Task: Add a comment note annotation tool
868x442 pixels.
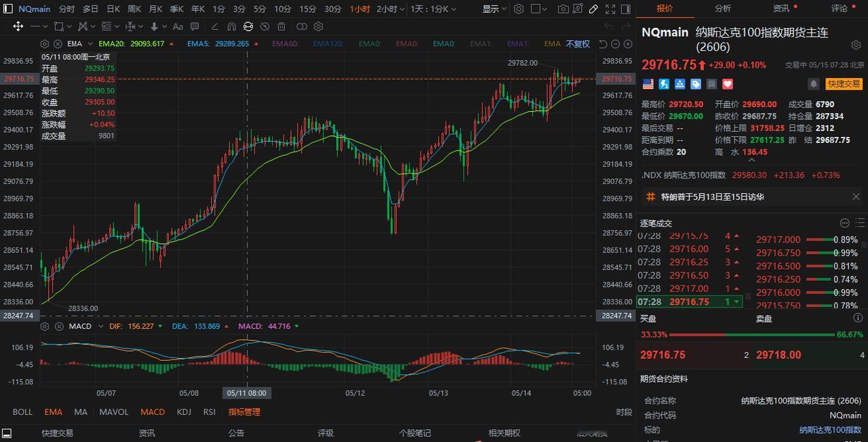Action: point(195,26)
